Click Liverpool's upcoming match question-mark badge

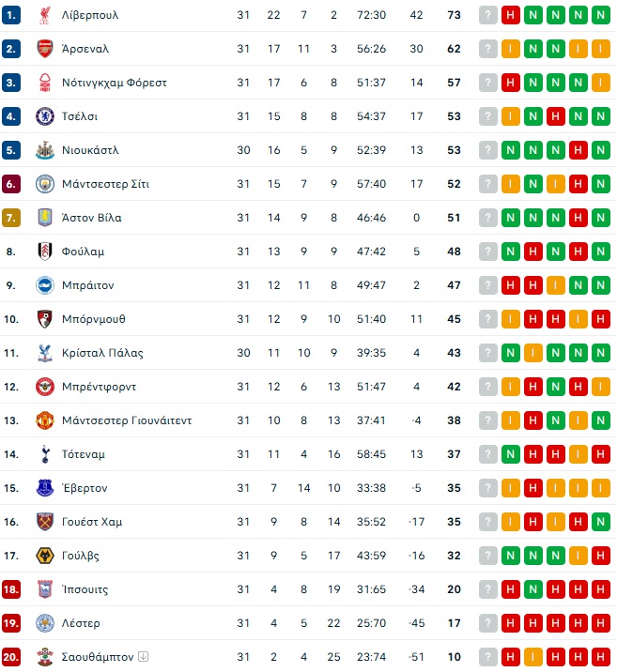(x=488, y=15)
